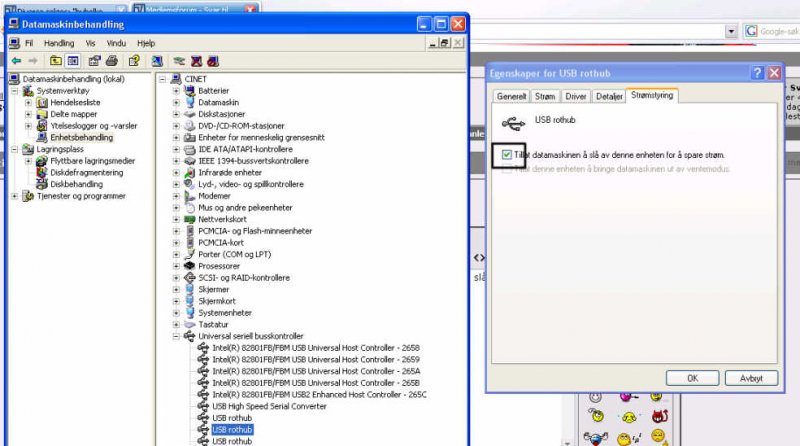800x446 pixels.
Task: Click the Tastatur keyboard icon
Action: [190, 325]
